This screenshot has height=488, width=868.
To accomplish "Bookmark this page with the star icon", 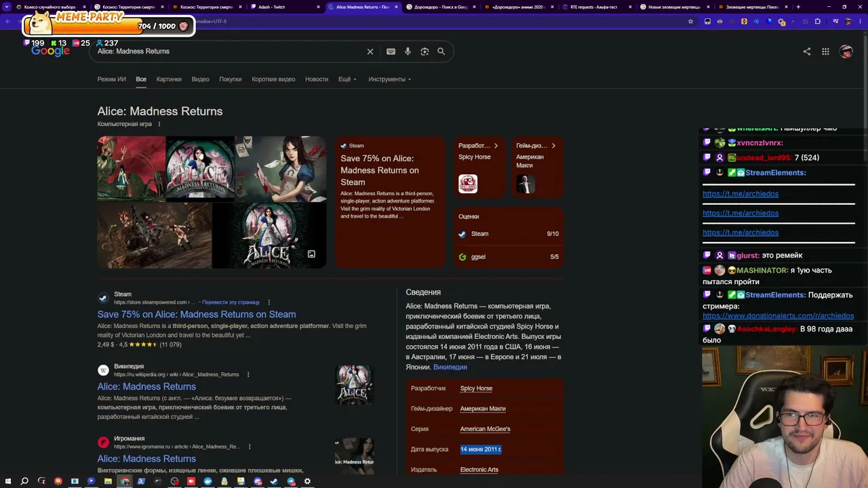I will [x=690, y=21].
